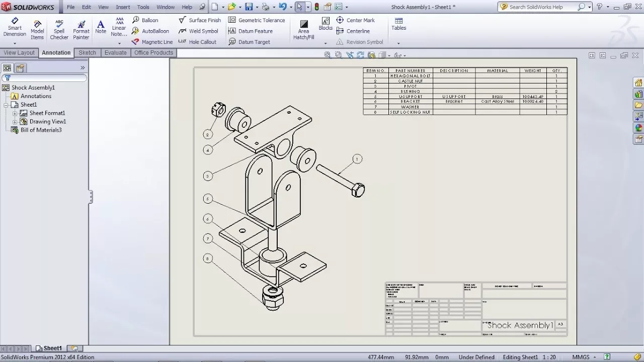The image size is (644, 362).
Task: Select the Smart Dimension tool
Action: point(15,27)
